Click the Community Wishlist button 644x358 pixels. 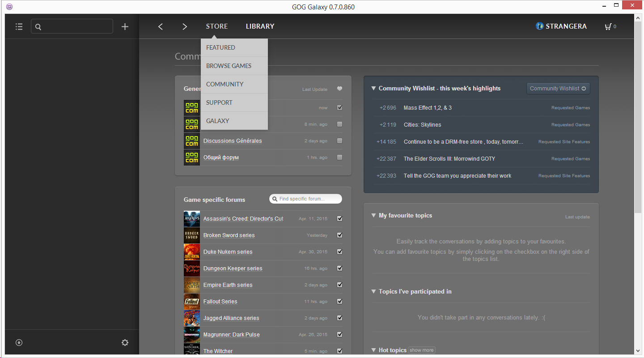coord(558,89)
